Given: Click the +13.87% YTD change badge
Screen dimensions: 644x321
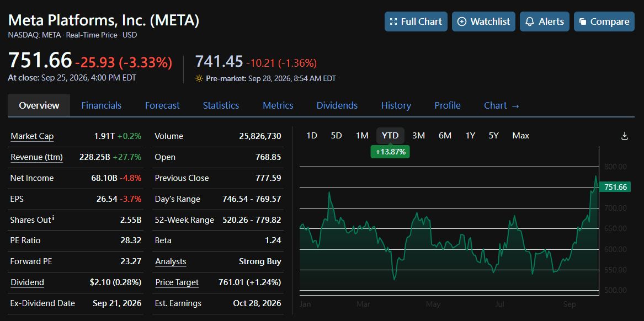Looking at the screenshot, I should coord(390,152).
